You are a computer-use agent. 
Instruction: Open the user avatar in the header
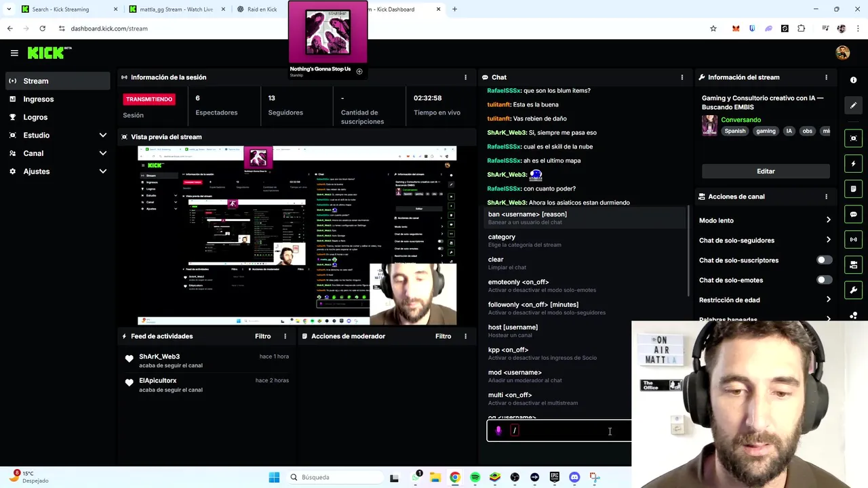click(x=843, y=53)
